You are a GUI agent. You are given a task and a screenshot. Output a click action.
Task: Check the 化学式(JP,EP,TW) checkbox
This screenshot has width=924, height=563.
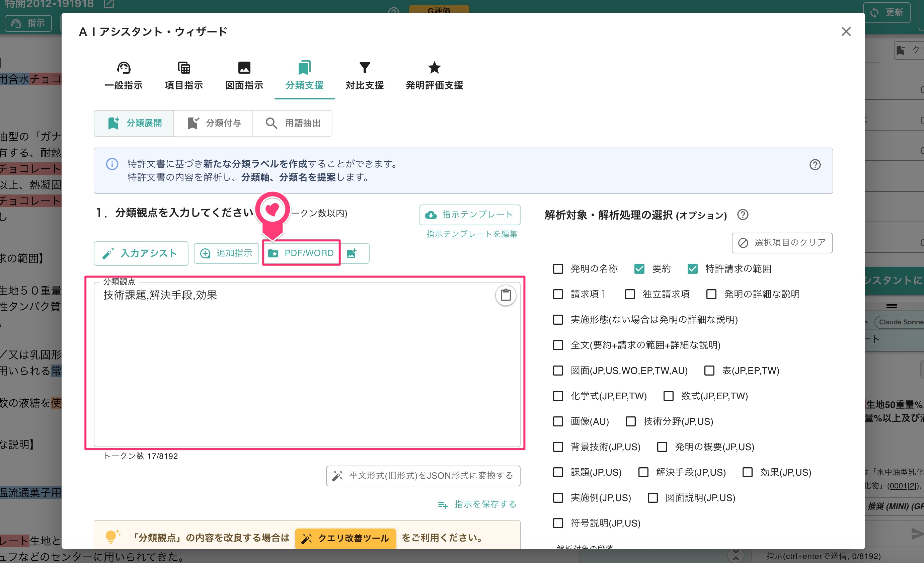558,396
